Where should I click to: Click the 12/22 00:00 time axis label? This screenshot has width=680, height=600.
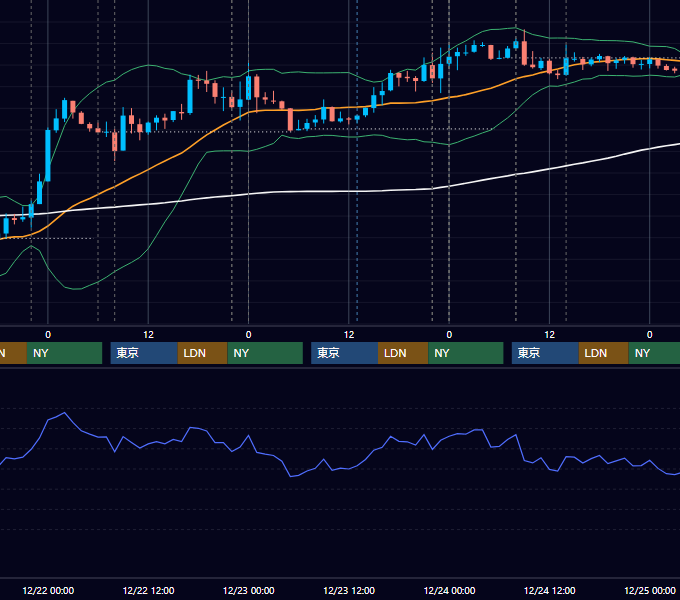(x=48, y=590)
